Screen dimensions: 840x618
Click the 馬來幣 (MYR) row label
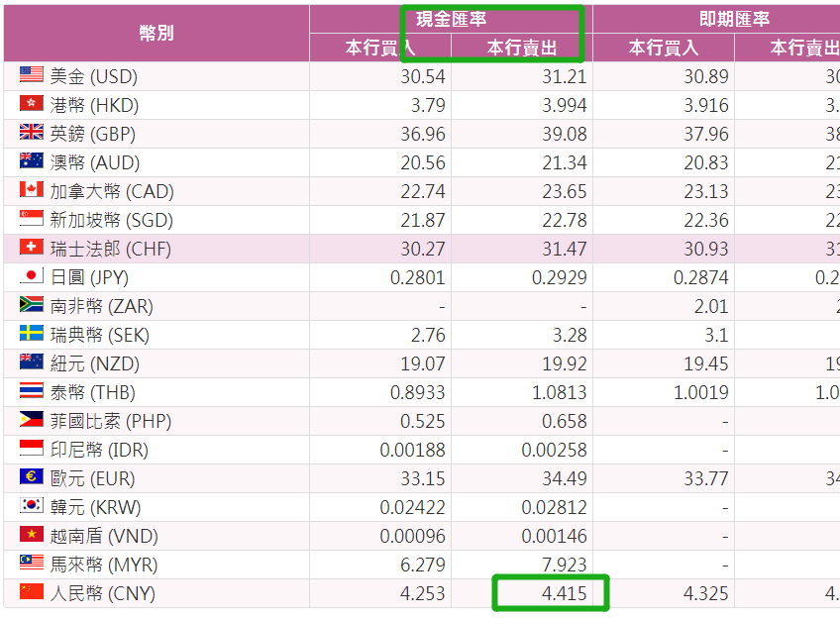[103, 565]
